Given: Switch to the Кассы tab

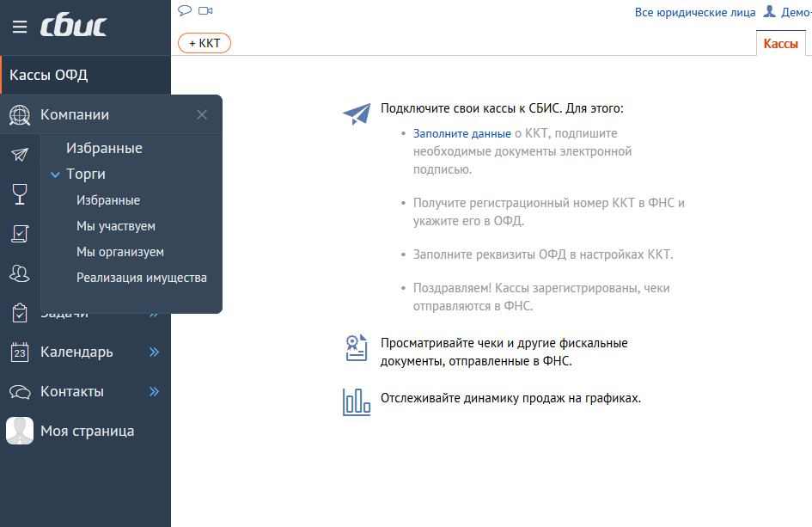Looking at the screenshot, I should point(780,44).
